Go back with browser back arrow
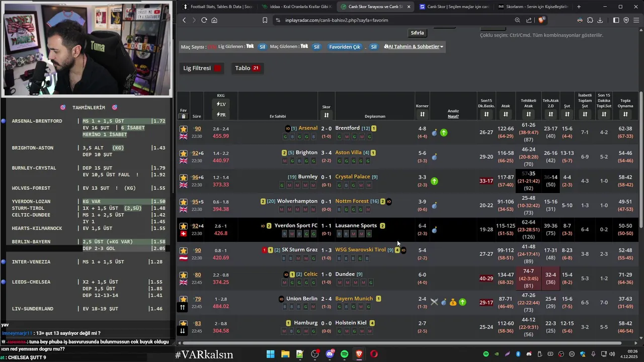This screenshot has width=644, height=362. [184, 20]
